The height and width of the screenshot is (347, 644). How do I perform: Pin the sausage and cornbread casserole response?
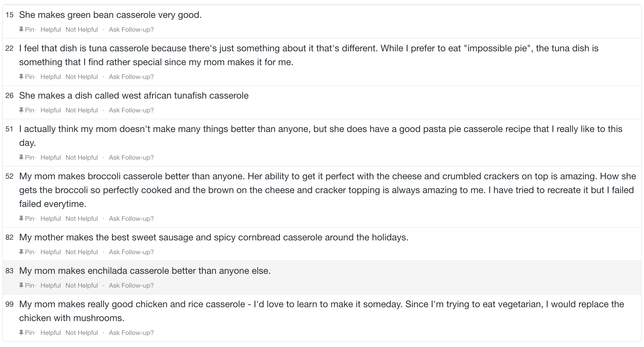27,252
